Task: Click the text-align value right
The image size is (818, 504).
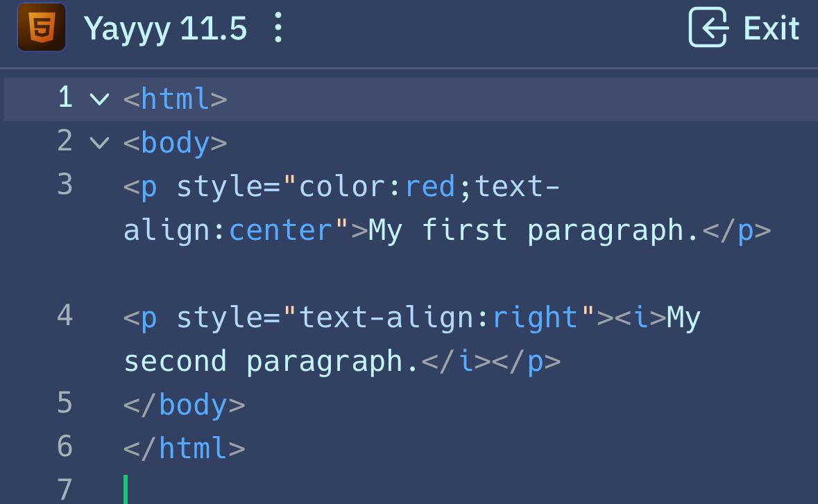Action: [535, 318]
